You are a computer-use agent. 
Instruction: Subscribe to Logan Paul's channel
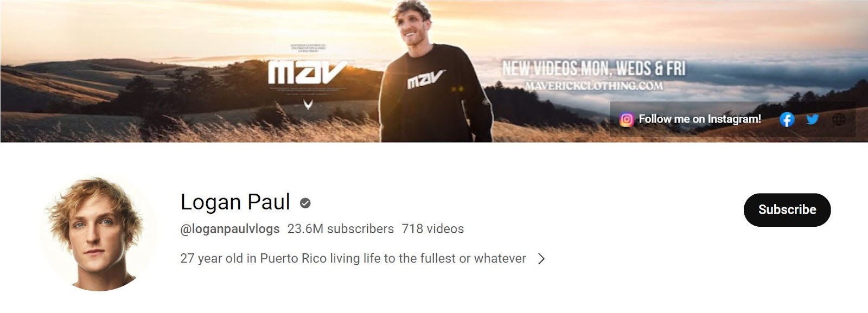coord(787,209)
